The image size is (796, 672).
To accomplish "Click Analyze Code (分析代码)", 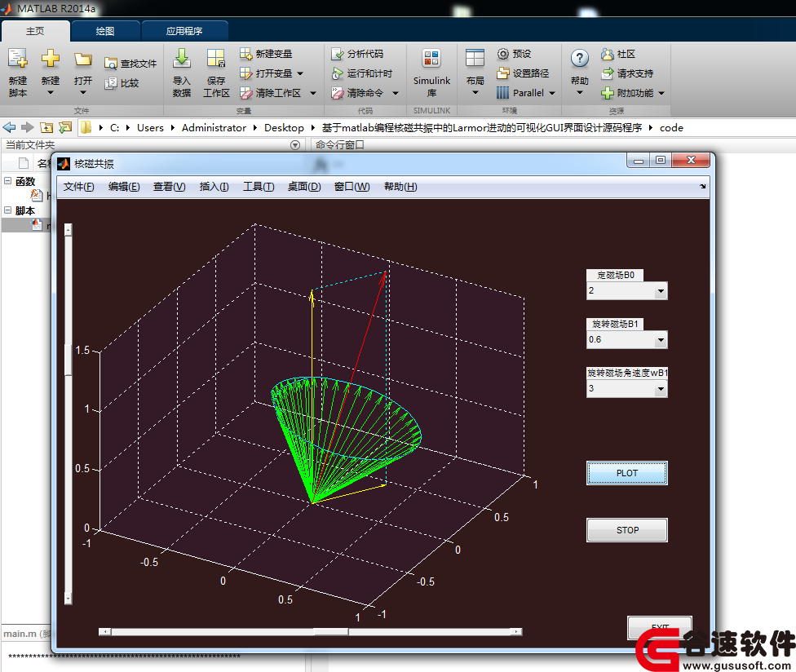I will [357, 54].
